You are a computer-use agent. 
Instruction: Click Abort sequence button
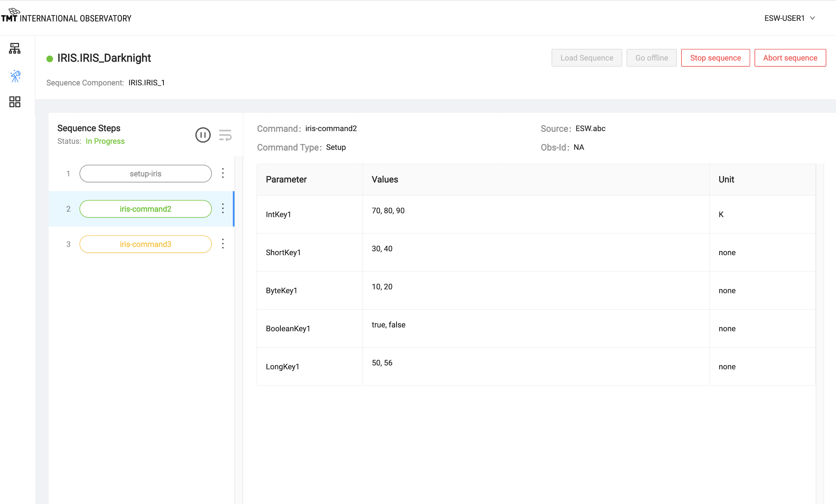point(790,58)
